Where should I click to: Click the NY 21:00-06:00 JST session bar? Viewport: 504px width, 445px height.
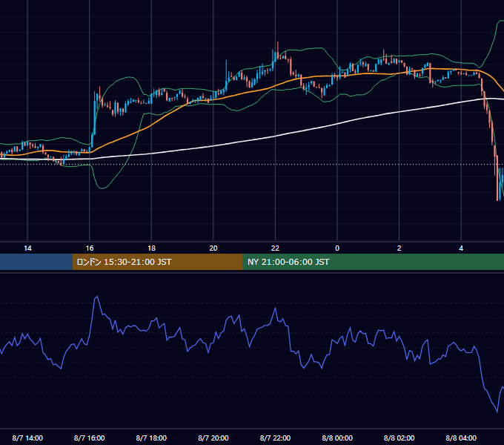373,262
